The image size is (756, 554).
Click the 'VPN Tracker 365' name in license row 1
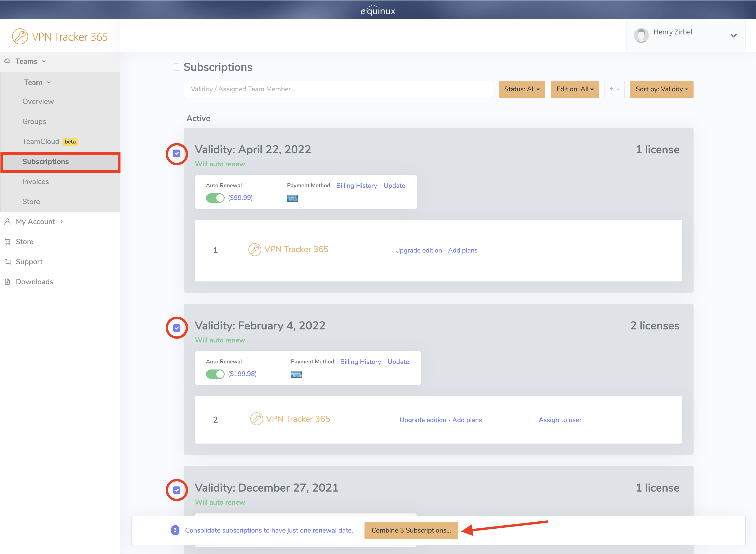tap(296, 249)
